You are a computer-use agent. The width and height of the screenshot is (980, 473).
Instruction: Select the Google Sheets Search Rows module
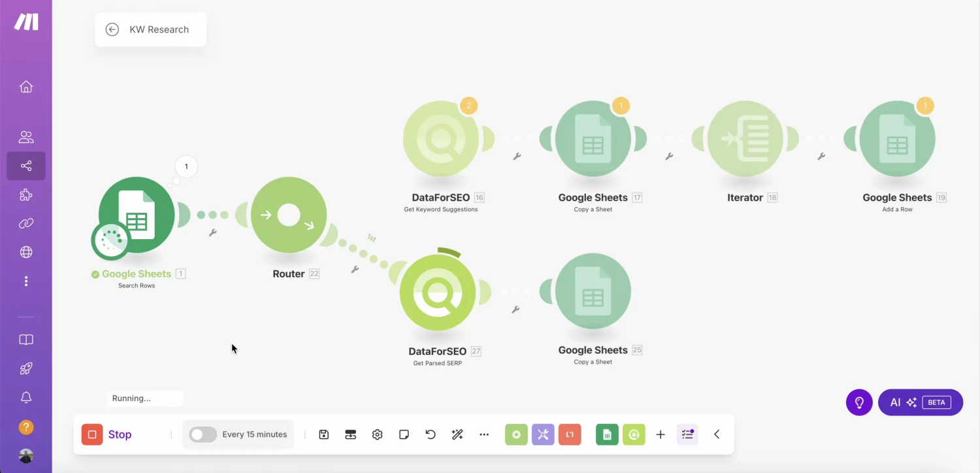[137, 215]
